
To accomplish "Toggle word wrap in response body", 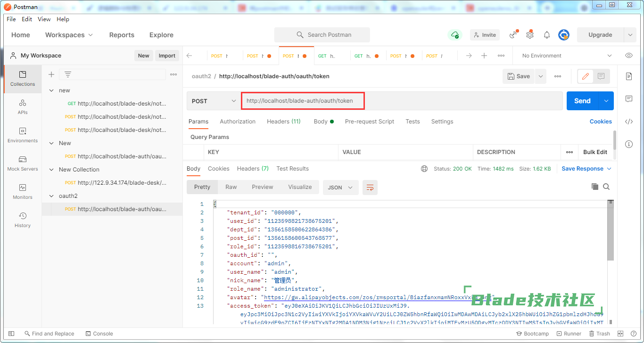I will [370, 187].
